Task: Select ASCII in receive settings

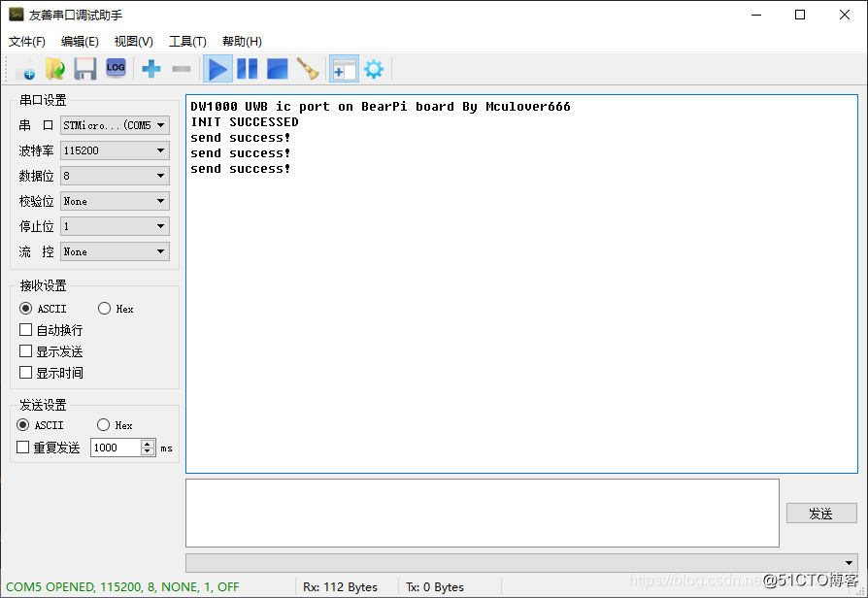Action: (43, 309)
